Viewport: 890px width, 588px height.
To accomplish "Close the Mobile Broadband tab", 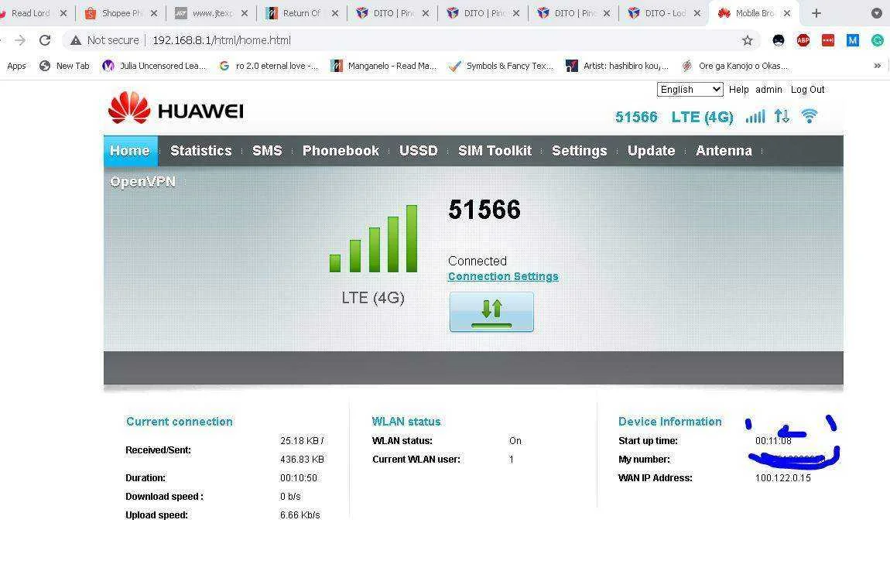I will tap(787, 13).
